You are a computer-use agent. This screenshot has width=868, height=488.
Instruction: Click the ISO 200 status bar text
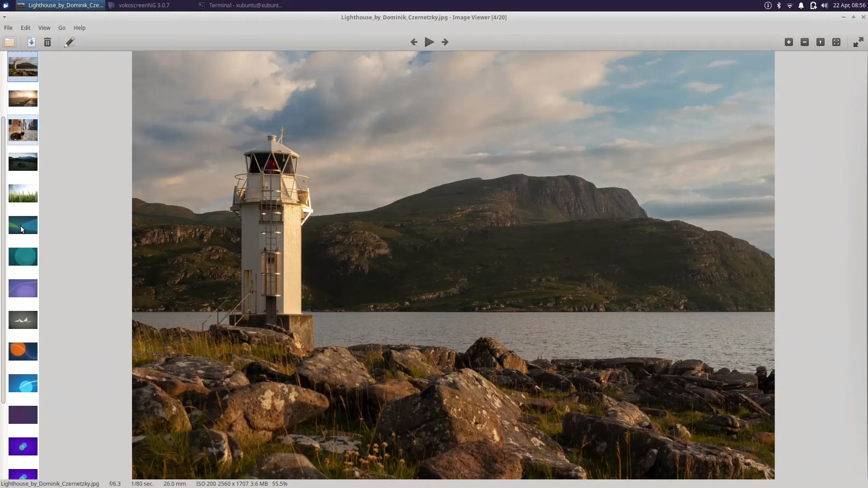click(206, 483)
